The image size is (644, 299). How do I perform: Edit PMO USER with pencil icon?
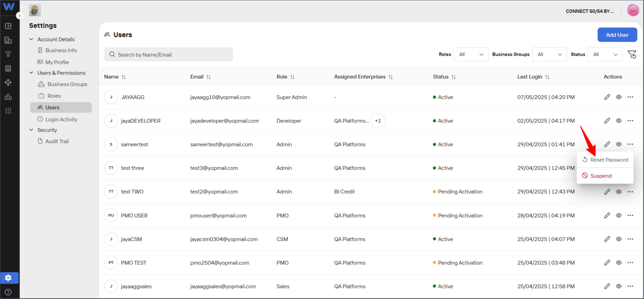point(607,216)
